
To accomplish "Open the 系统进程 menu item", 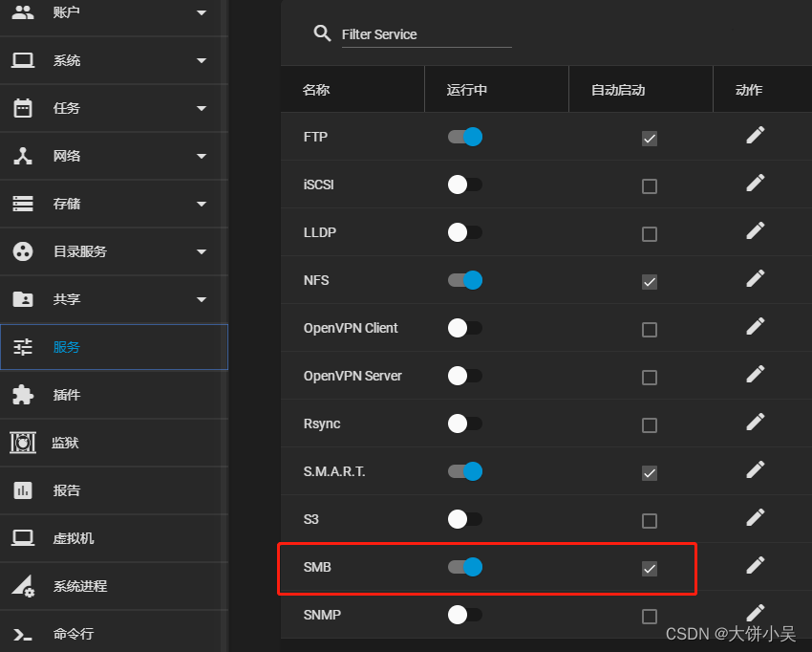I will (114, 586).
